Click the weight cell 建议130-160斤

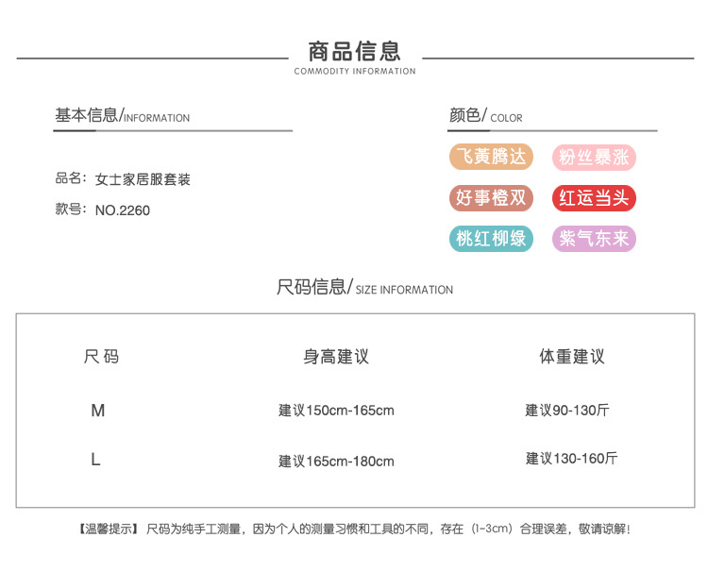(572, 459)
